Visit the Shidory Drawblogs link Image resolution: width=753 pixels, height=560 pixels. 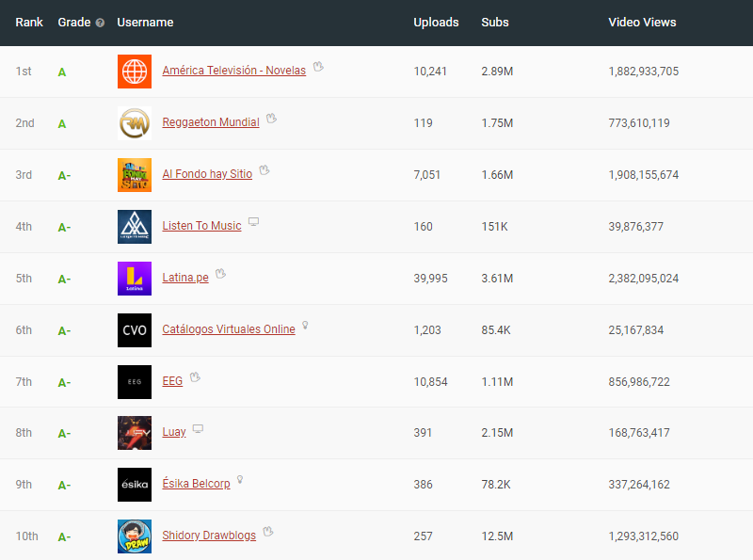pyautogui.click(x=209, y=536)
